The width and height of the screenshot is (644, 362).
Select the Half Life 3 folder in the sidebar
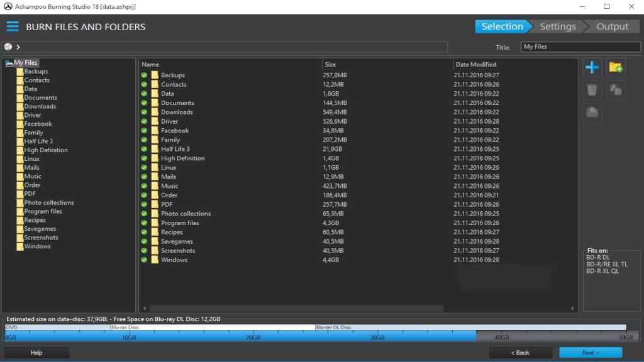(39, 141)
